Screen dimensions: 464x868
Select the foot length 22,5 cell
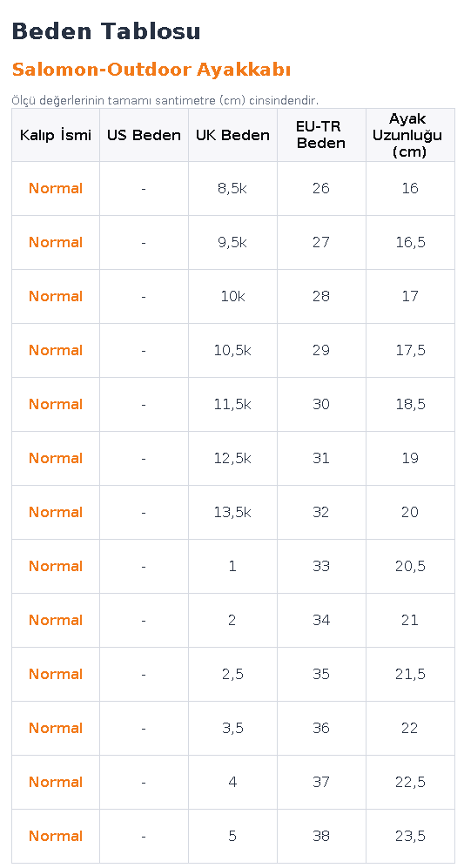[x=410, y=782]
